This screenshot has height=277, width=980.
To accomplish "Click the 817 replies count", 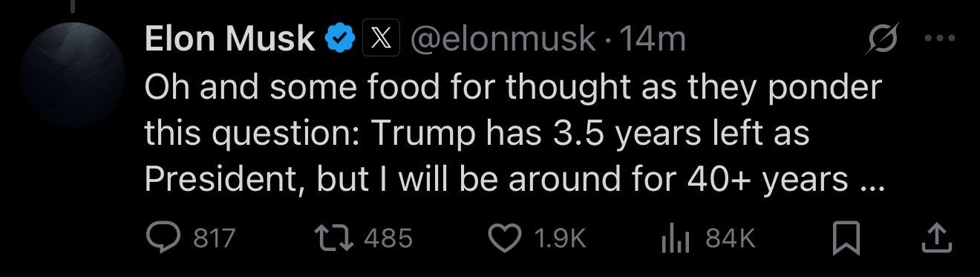I will coord(214,238).
